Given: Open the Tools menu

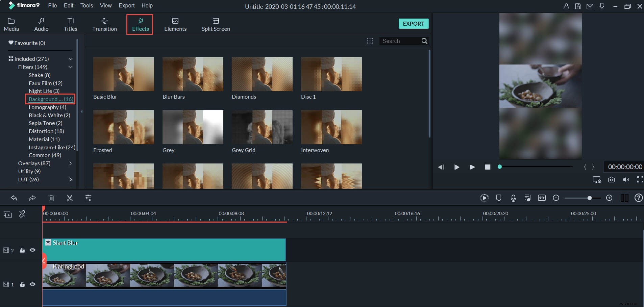Looking at the screenshot, I should point(86,5).
